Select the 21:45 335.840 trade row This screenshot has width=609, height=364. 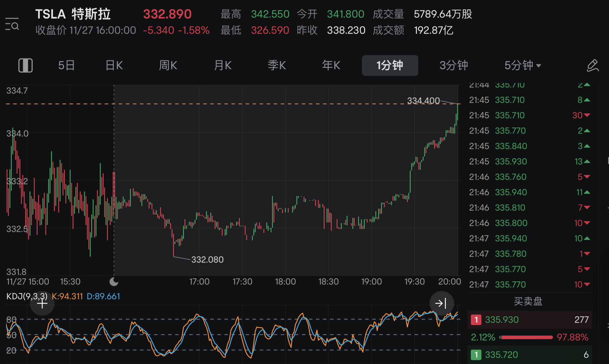(530, 146)
